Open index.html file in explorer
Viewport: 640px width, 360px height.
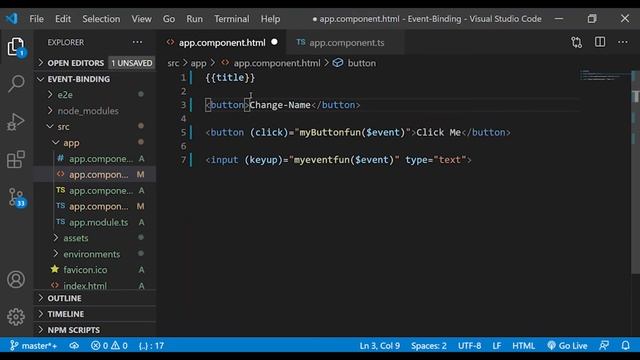85,286
